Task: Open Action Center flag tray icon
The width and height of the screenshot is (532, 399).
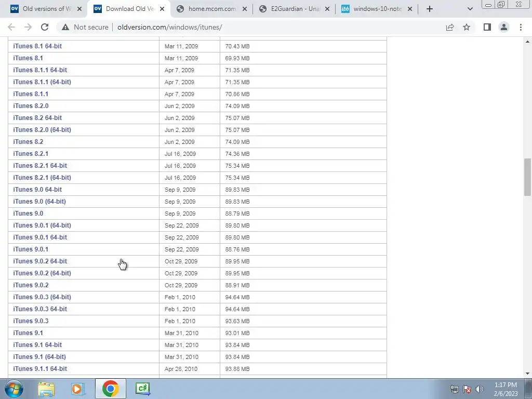Action: (x=467, y=389)
